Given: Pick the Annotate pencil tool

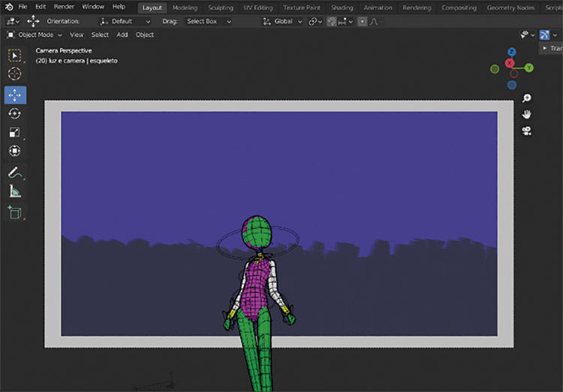Looking at the screenshot, I should [x=15, y=172].
